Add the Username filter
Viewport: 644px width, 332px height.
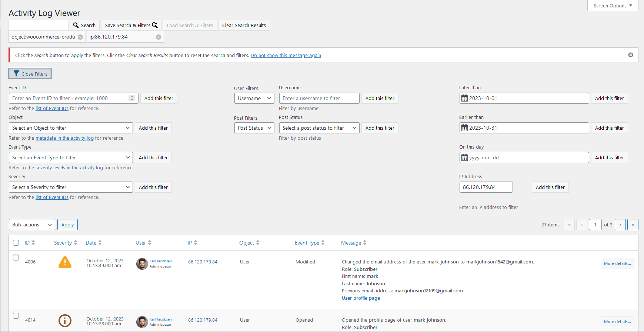380,98
